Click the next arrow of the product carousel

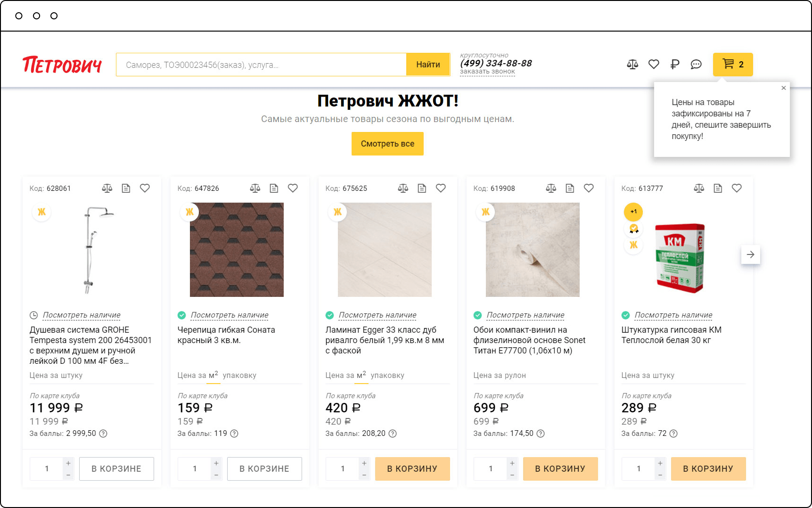pos(751,254)
